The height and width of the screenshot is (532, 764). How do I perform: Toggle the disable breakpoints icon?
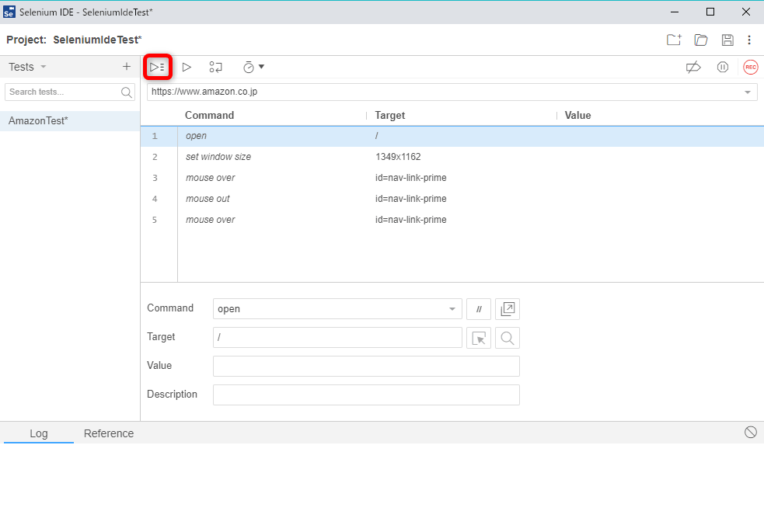pyautogui.click(x=693, y=67)
